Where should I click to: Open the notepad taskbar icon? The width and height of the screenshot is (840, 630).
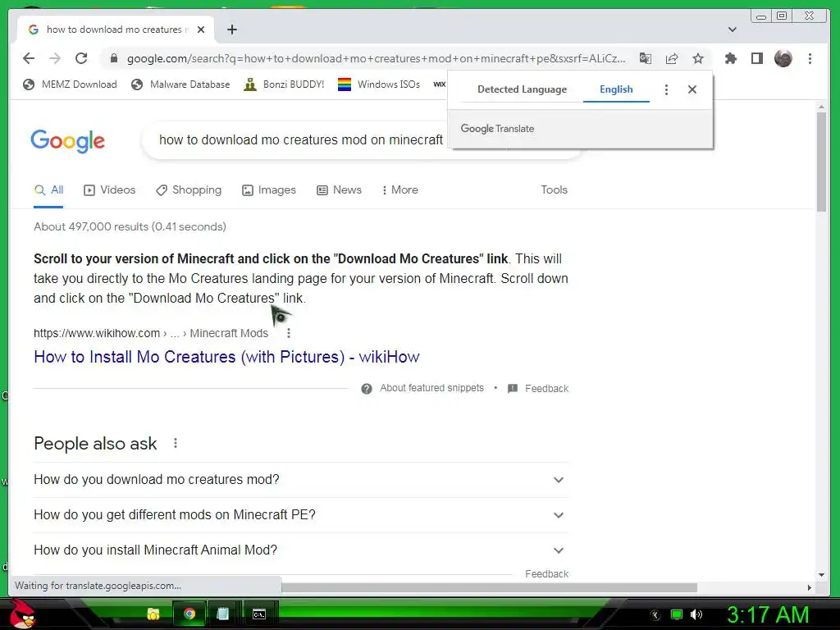click(x=223, y=614)
